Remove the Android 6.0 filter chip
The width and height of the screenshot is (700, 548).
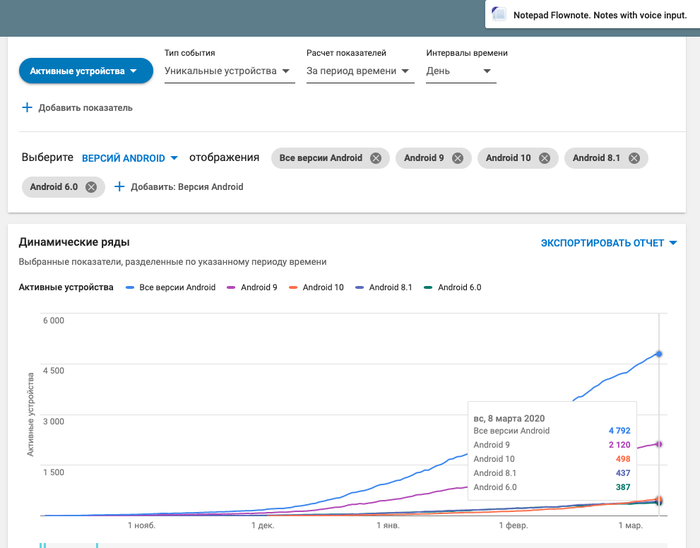click(90, 186)
